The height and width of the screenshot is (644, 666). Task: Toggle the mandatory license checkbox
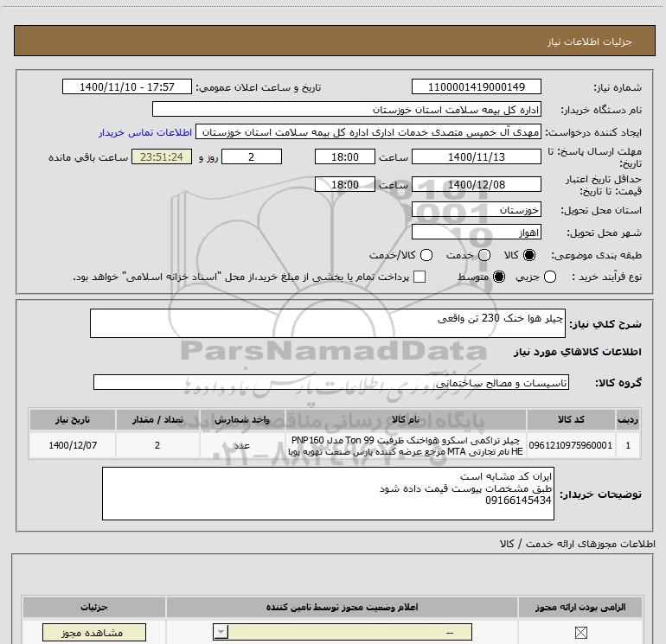click(580, 633)
